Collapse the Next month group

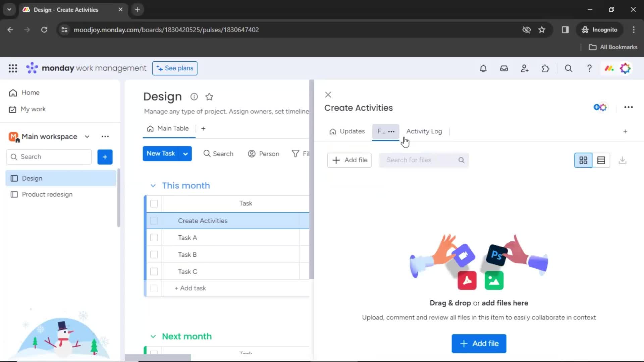tap(153, 337)
